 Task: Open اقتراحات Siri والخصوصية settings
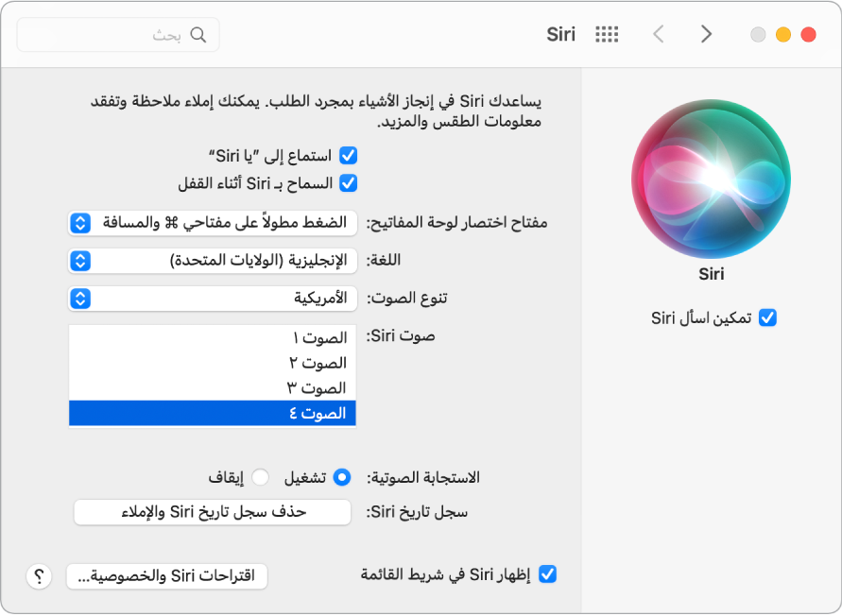[166, 575]
